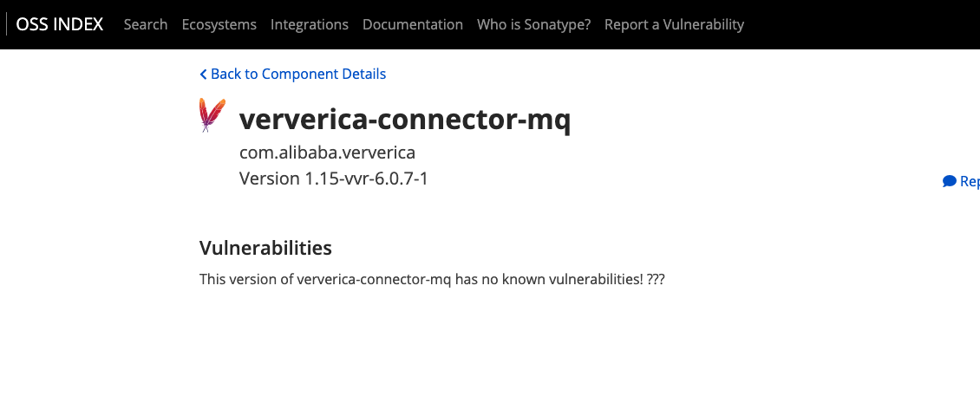Image resolution: width=980 pixels, height=409 pixels.
Task: Click the Vulnerabilities section heading
Action: click(265, 248)
